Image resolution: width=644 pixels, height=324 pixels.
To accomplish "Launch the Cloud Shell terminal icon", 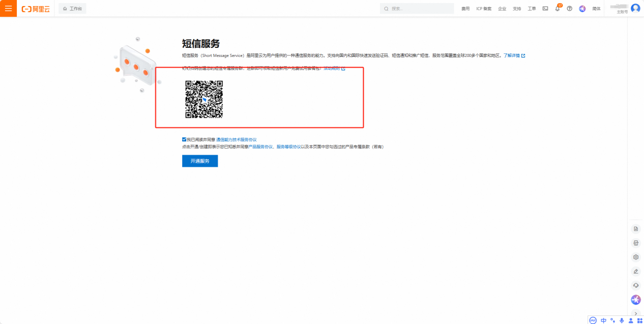I will (545, 9).
